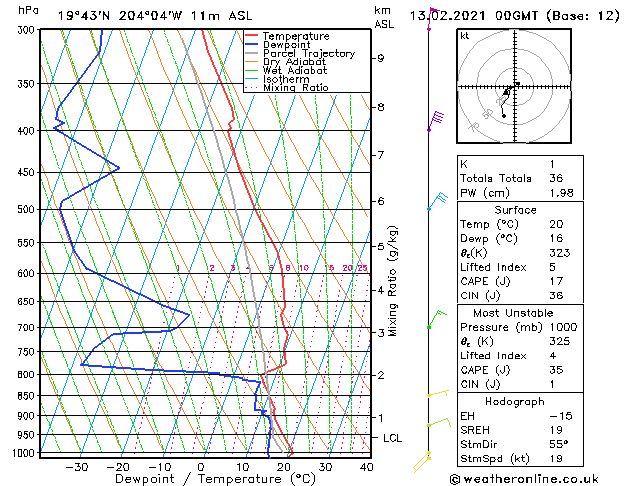Screen dimensions: 629x486
Task: Click the blue Dewpoint legend line
Action: click(252, 45)
